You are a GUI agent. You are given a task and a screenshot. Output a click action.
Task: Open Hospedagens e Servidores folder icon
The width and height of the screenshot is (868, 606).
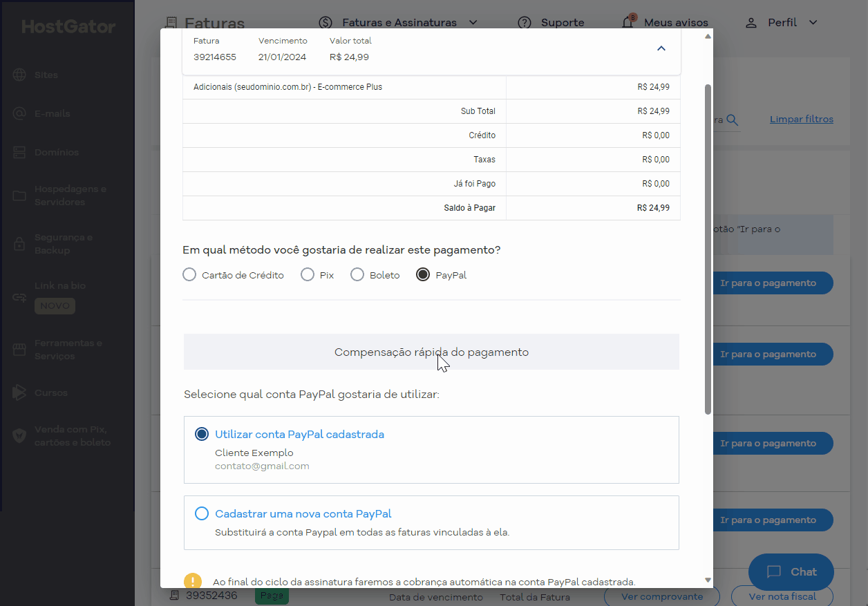pyautogui.click(x=19, y=196)
